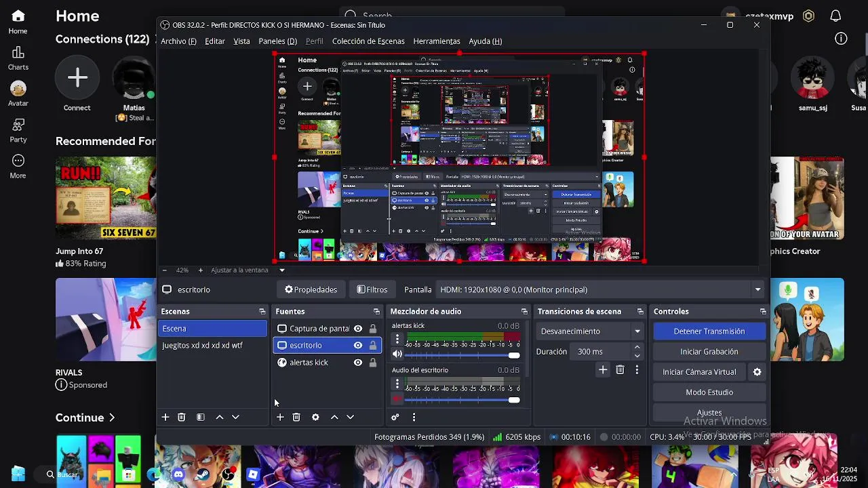
Task: Click Iniciar Cámara Virtual button
Action: pos(699,372)
